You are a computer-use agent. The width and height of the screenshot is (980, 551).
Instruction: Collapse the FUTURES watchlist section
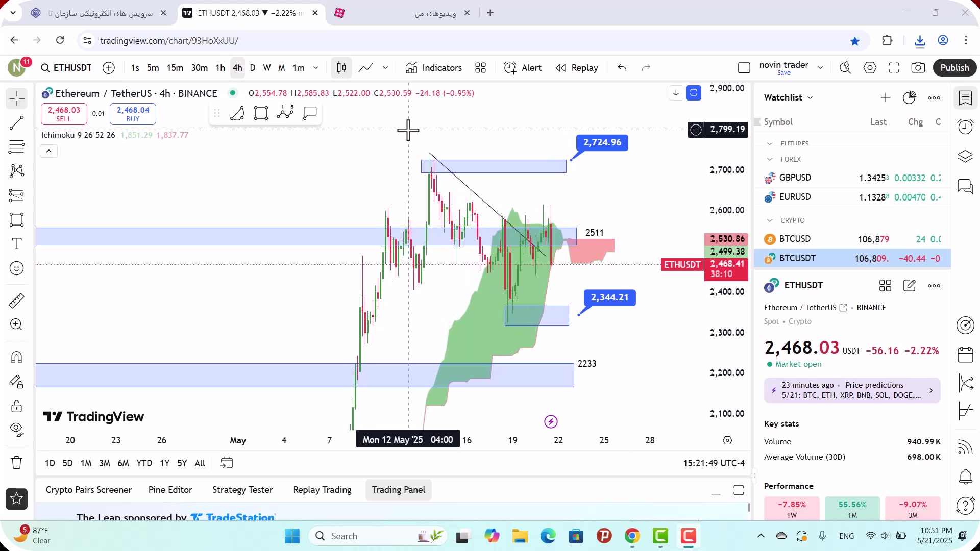pos(770,143)
